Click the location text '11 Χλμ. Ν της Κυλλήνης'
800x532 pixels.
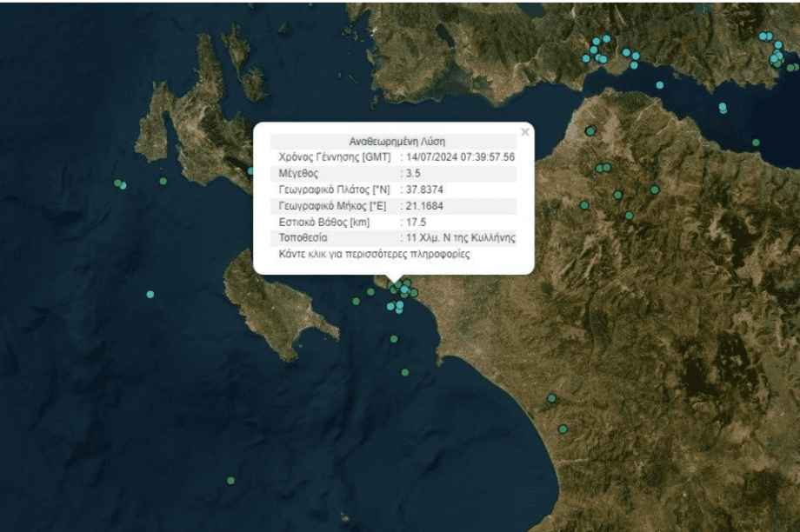click(x=461, y=237)
